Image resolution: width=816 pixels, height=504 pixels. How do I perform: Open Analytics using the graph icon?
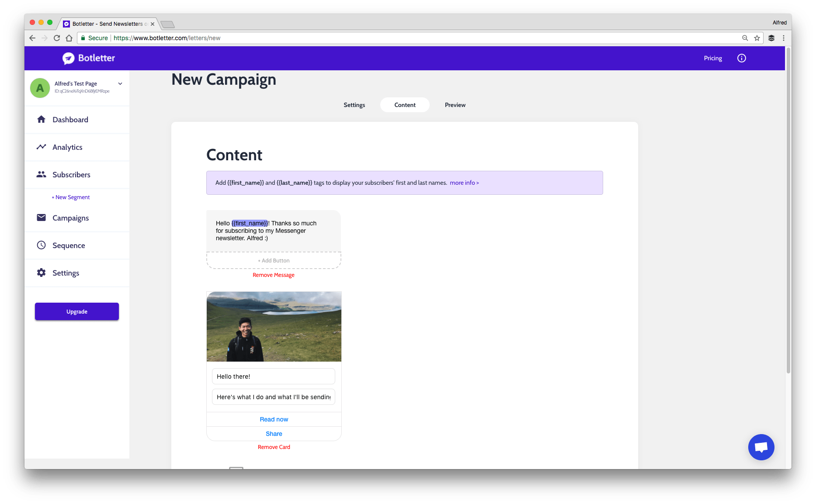pos(42,147)
